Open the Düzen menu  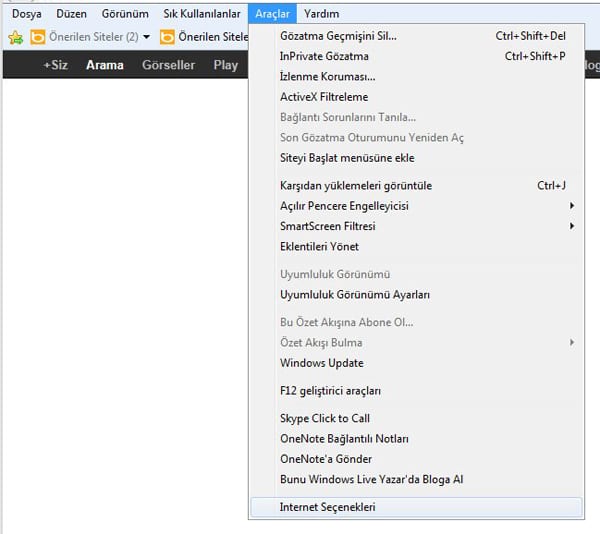(71, 14)
